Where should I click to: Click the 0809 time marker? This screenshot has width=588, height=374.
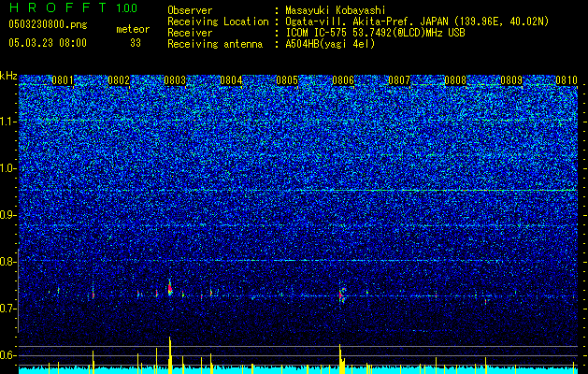coord(512,80)
